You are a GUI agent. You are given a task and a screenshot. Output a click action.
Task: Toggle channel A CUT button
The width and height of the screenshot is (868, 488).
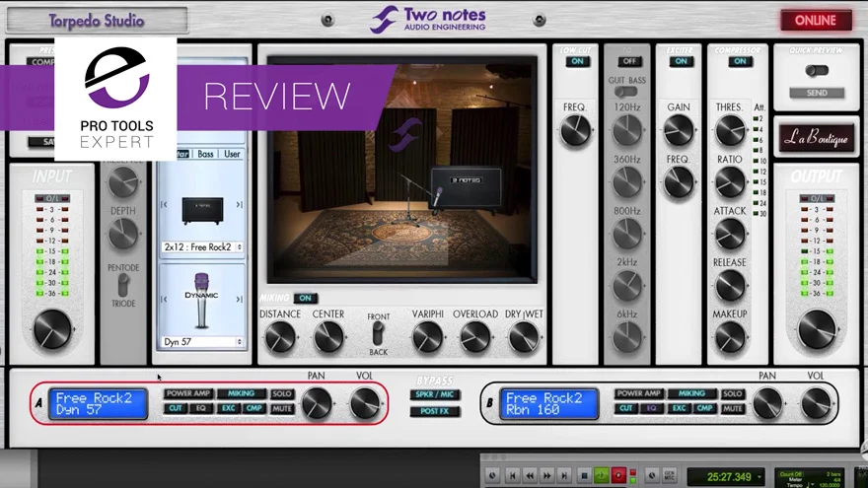(175, 409)
